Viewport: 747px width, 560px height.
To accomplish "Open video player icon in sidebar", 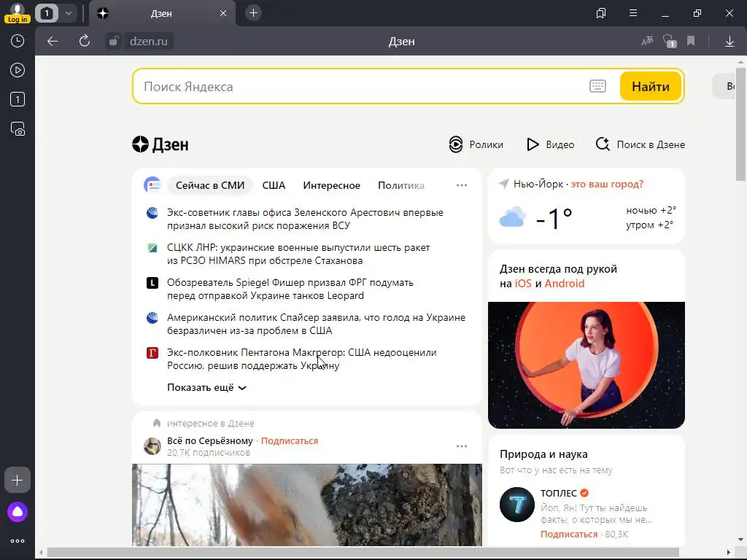I will (x=18, y=70).
